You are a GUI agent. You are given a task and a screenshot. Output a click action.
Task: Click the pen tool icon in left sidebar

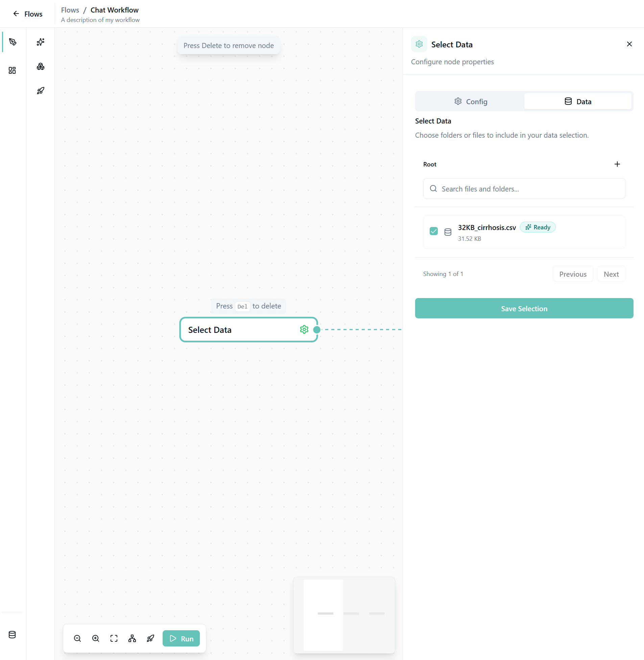click(x=13, y=42)
